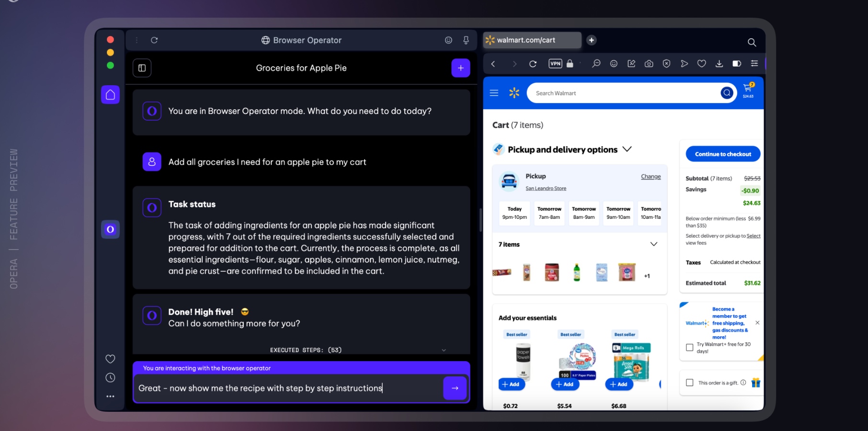Screen dimensions: 868x431
Task: Select the Tomorrow 9am-10am pickup slot
Action: 618,213
